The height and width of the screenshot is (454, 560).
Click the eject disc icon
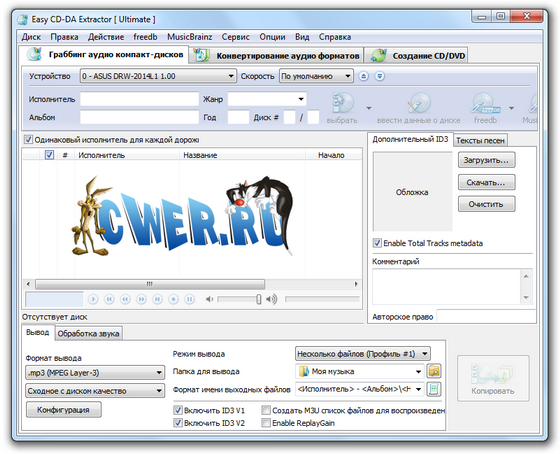click(x=364, y=76)
